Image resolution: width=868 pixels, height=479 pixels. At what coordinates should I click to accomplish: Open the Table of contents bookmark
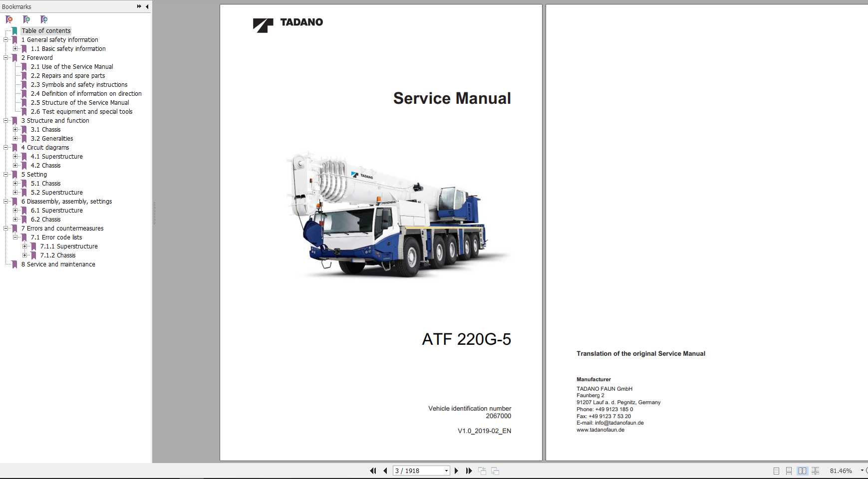pyautogui.click(x=46, y=31)
